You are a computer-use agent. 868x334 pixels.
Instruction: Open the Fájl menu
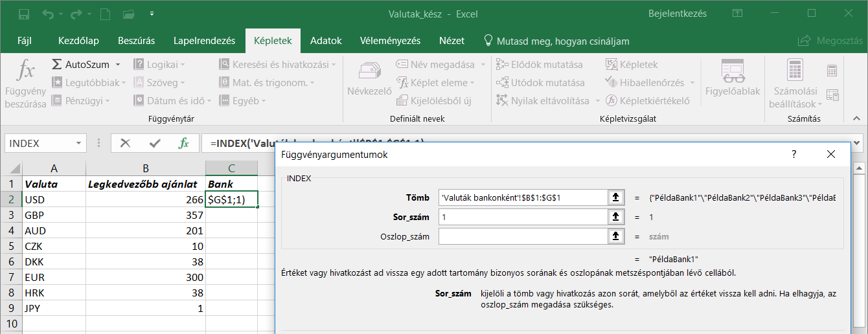pos(25,41)
